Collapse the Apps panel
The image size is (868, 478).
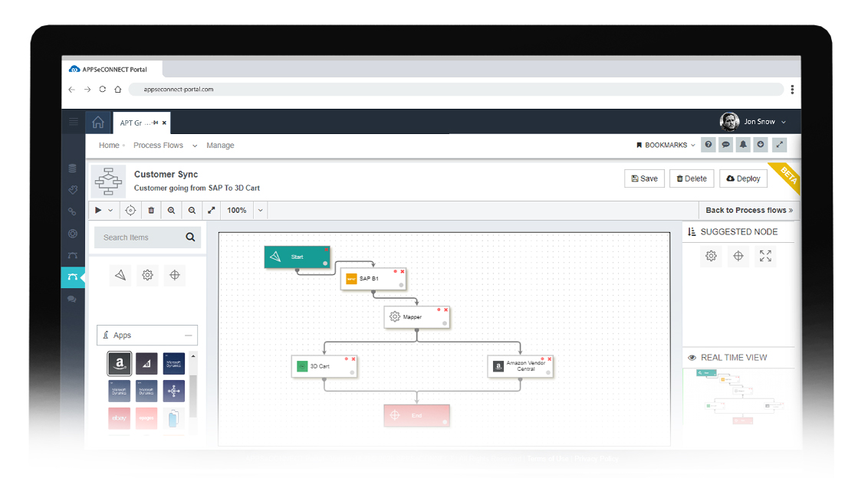coord(188,336)
